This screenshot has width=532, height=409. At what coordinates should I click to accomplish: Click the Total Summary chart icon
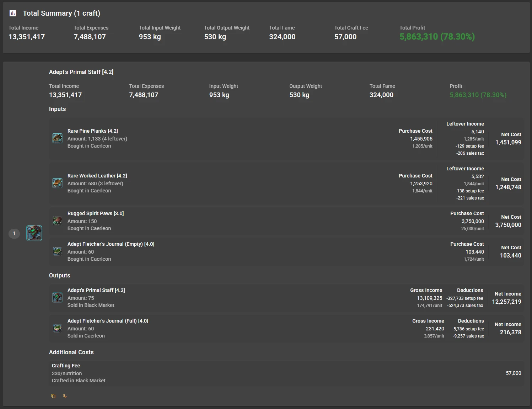tap(13, 13)
